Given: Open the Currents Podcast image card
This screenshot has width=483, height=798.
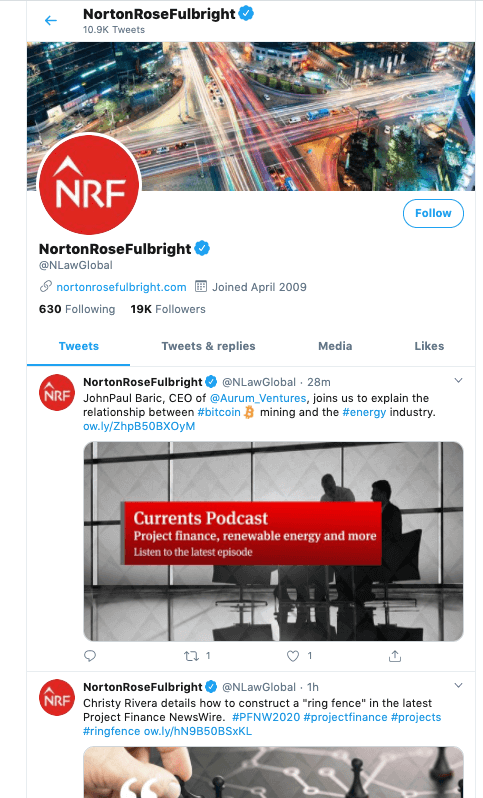Looking at the screenshot, I should pyautogui.click(x=273, y=541).
